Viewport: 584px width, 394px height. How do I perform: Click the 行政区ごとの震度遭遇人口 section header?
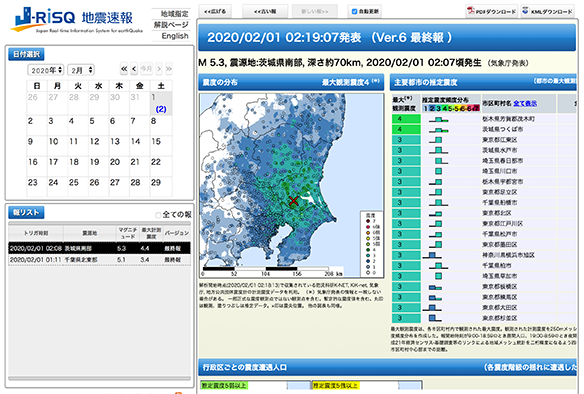(387, 367)
